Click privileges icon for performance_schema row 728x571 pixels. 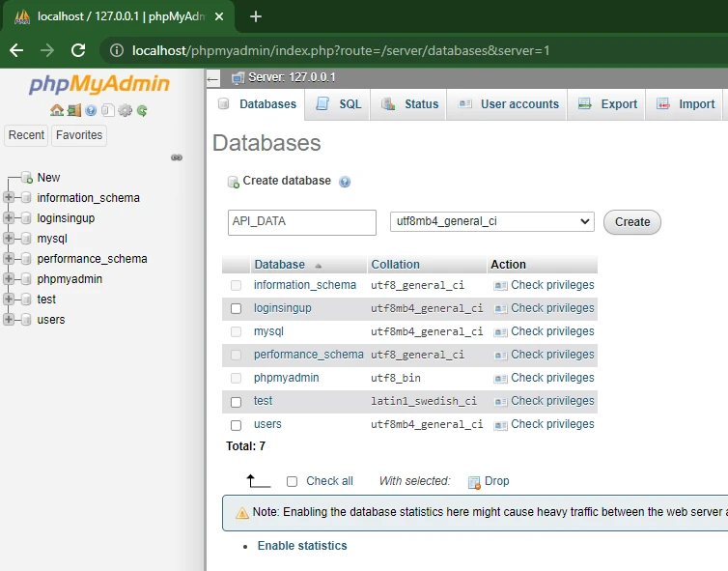pyautogui.click(x=500, y=356)
